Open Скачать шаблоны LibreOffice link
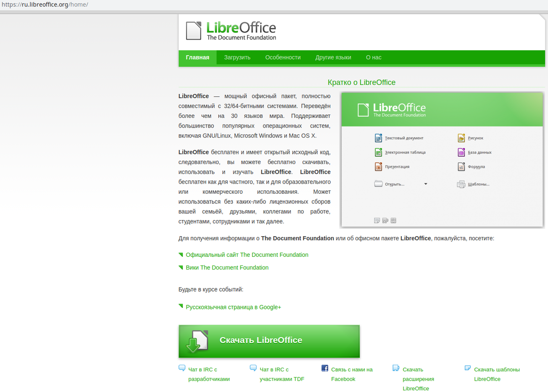Image resolution: width=548 pixels, height=392 pixels. pyautogui.click(x=497, y=374)
